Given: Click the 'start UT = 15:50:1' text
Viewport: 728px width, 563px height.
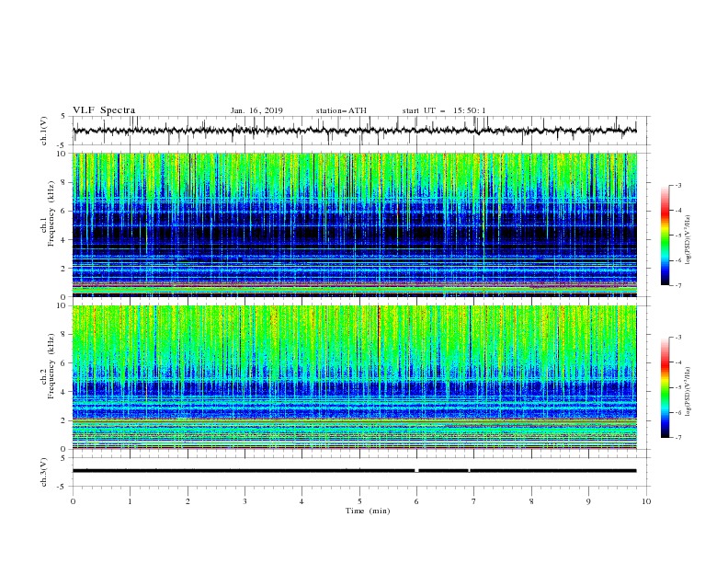Looking at the screenshot, I should [444, 110].
